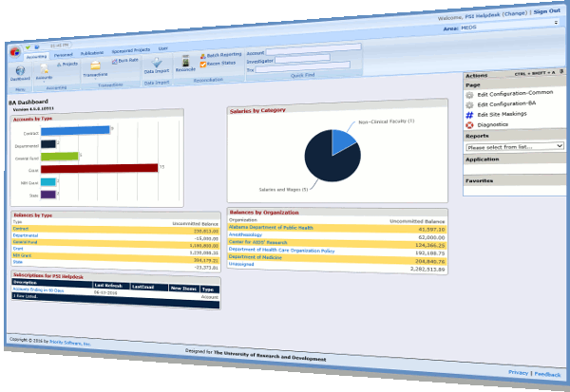Toggle the Recon Status checkbox
This screenshot has width=570, height=392.
[x=203, y=65]
